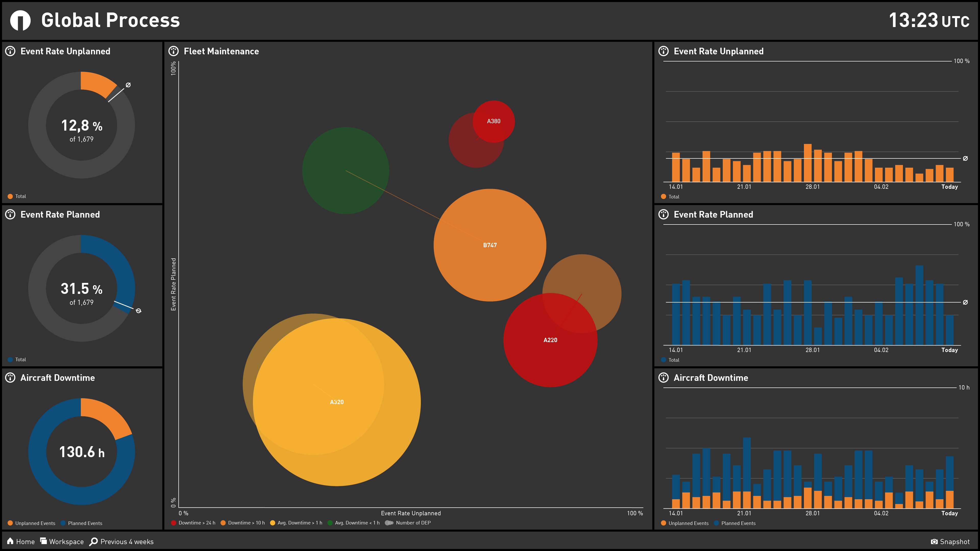Screen dimensions: 980x551
Task: Select the B747 bubble
Action: point(490,245)
